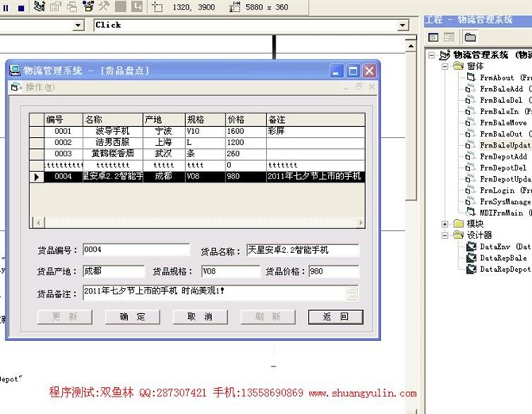Select FrmDepotAdd in project tree
Image resolution: width=532 pixels, height=414 pixels.
coord(503,156)
